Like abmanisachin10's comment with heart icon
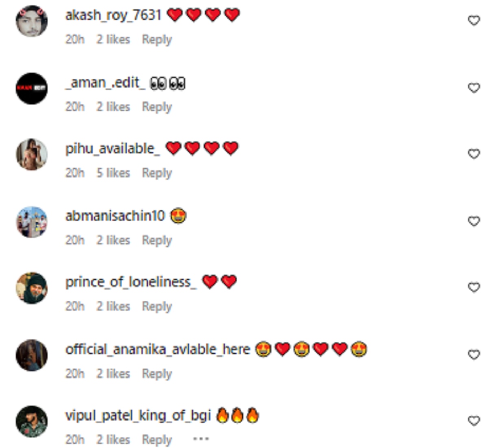Image resolution: width=488 pixels, height=448 pixels. pos(474,221)
